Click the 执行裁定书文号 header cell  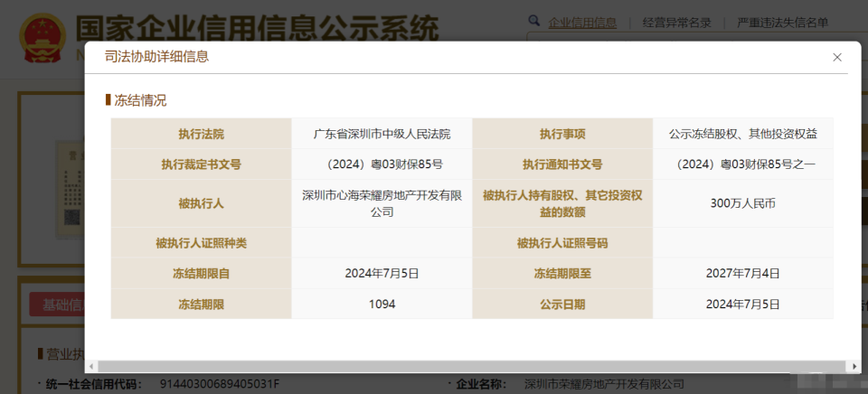[202, 164]
